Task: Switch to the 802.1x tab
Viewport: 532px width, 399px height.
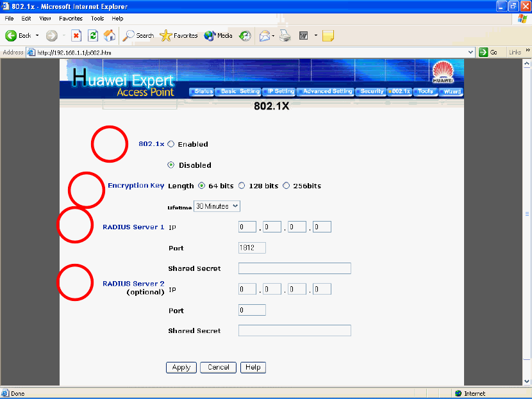Action: pos(400,92)
